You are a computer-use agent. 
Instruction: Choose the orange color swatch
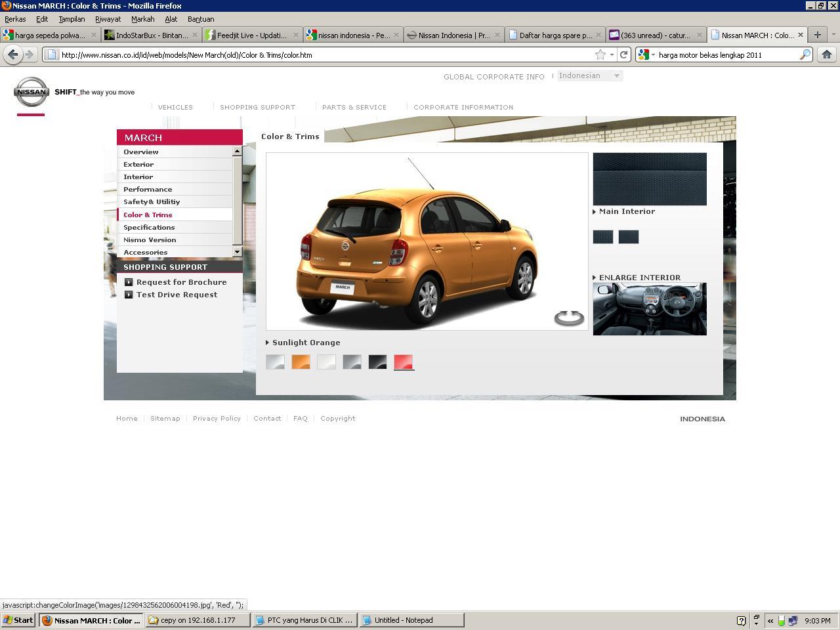[301, 362]
